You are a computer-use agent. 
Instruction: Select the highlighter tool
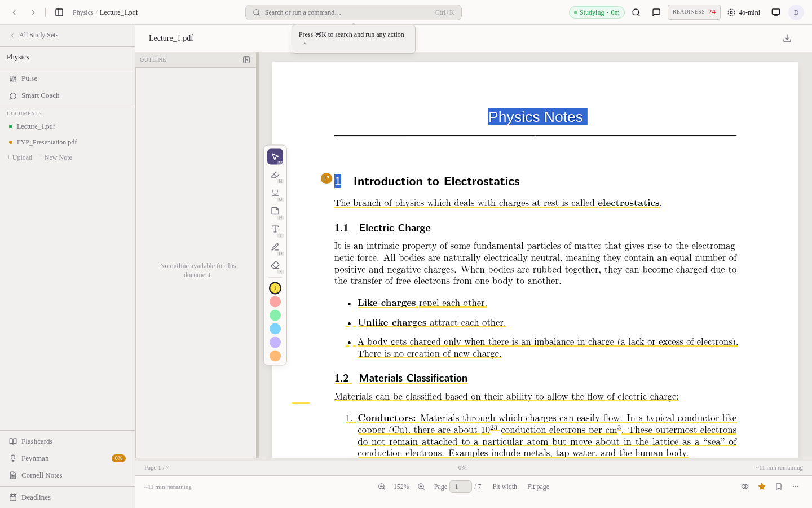tap(275, 175)
